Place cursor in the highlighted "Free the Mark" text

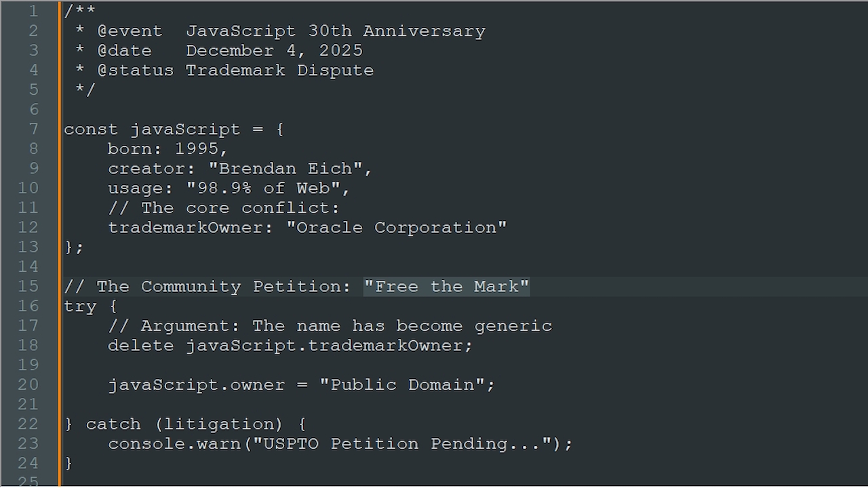446,286
